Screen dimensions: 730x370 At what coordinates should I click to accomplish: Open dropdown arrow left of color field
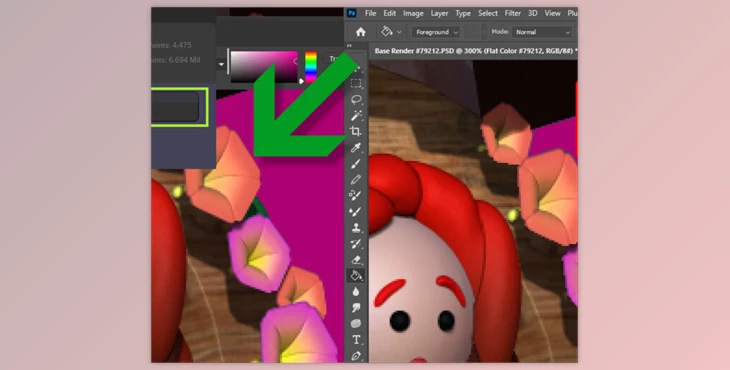pos(222,65)
